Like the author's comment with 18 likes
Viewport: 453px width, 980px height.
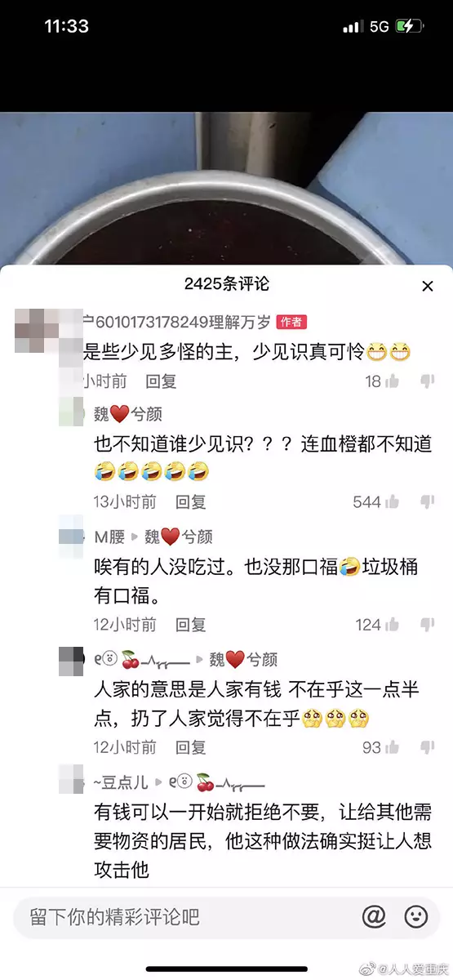[x=393, y=381]
